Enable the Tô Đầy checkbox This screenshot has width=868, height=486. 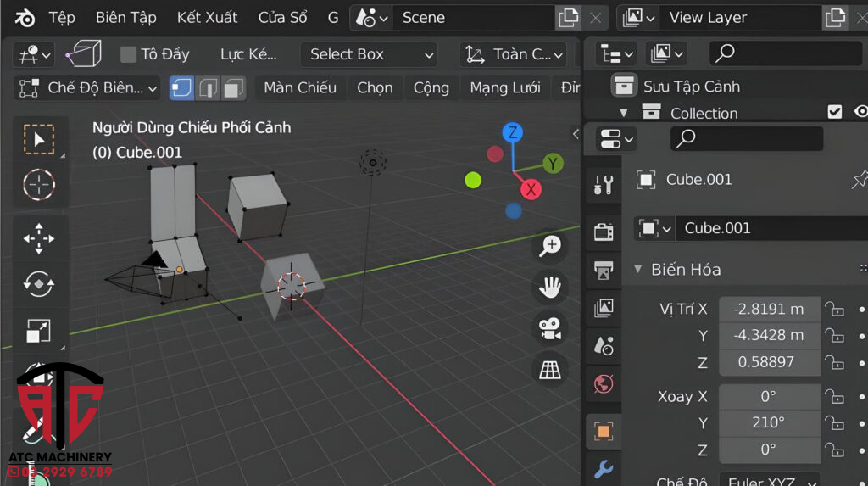coord(129,54)
